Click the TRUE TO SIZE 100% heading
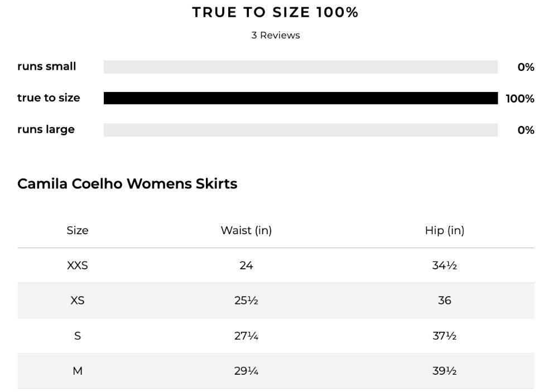 (275, 12)
